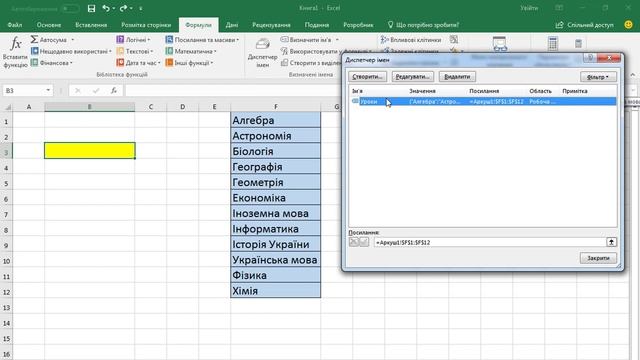The height and width of the screenshot is (360, 640).
Task: Open the More Functions book icon
Action: (x=169, y=62)
